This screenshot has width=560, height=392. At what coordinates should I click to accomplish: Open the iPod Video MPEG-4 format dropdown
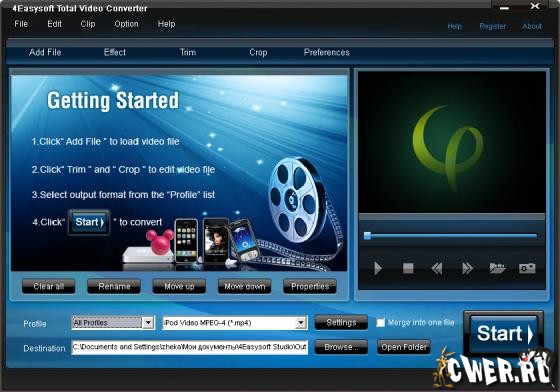(x=301, y=323)
